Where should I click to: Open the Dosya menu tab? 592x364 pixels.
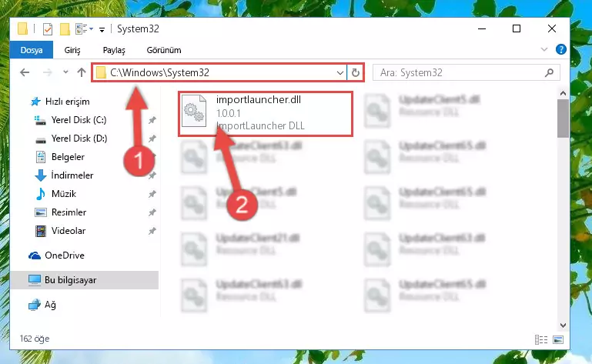point(32,50)
